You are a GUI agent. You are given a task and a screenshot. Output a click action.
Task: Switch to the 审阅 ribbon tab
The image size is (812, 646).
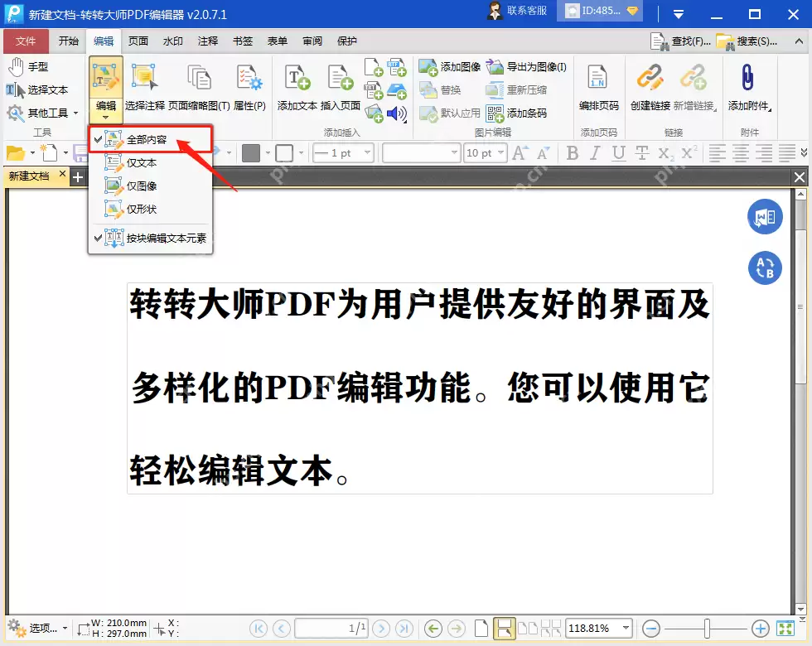pyautogui.click(x=311, y=41)
